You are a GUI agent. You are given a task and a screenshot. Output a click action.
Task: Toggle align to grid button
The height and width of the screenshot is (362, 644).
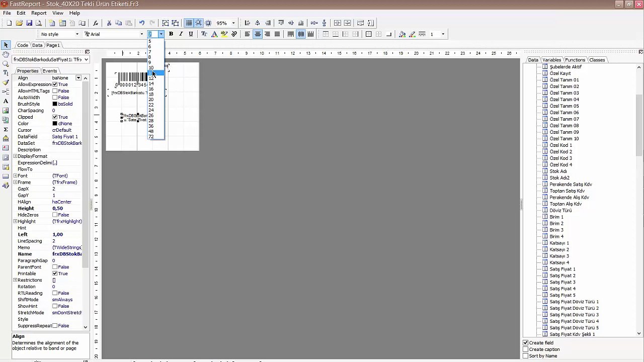click(x=199, y=23)
